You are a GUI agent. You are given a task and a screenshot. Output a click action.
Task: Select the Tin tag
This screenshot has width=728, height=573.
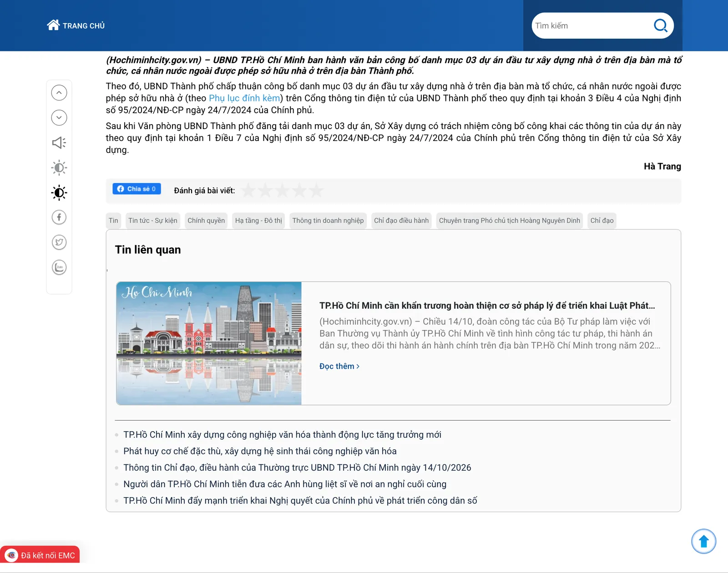(113, 221)
